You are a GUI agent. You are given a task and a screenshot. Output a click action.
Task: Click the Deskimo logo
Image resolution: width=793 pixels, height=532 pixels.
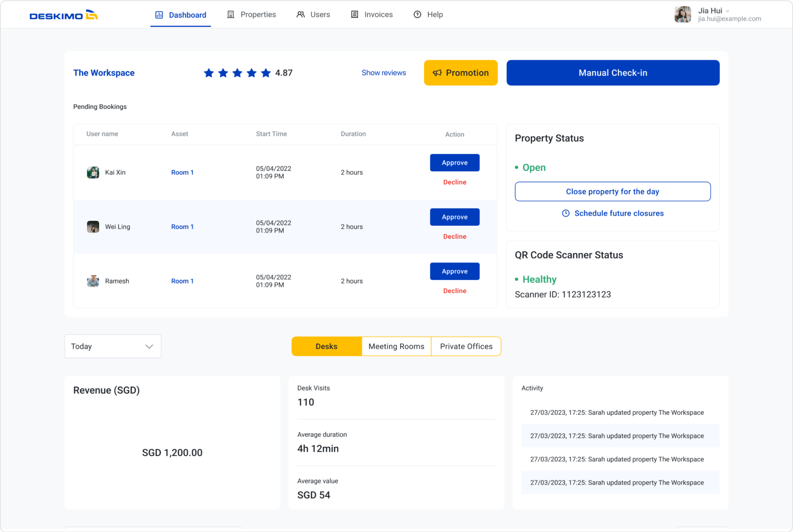[x=64, y=15]
